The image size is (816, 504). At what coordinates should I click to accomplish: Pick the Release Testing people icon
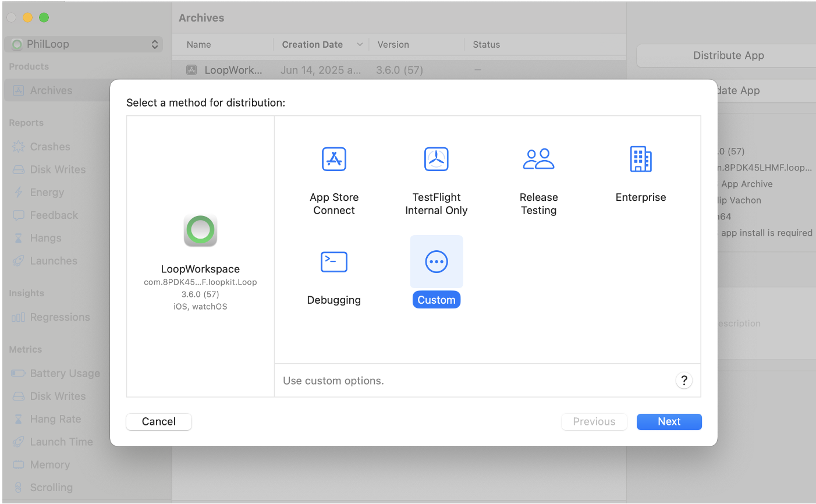(x=539, y=159)
